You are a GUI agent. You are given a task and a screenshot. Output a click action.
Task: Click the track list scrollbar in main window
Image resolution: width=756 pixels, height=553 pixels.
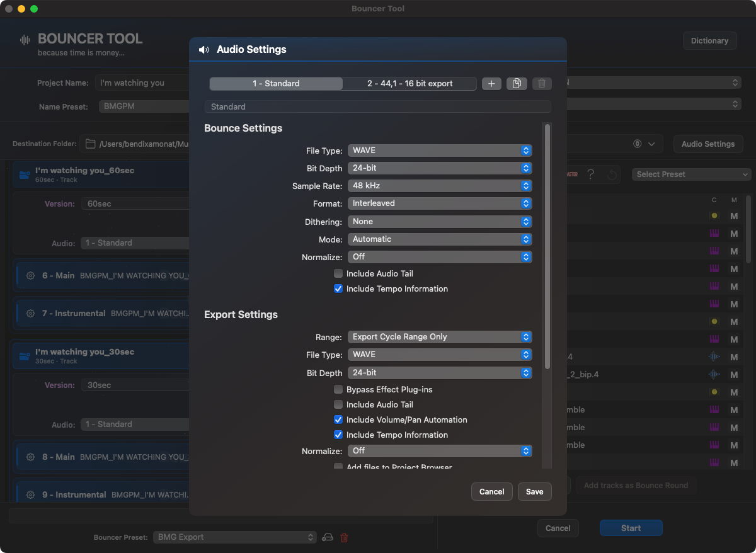(748, 228)
